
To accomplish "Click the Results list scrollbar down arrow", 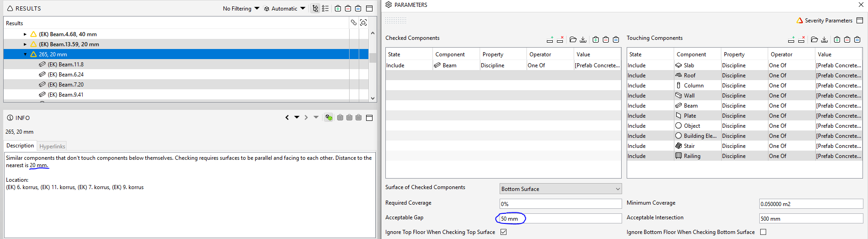I will point(373,98).
